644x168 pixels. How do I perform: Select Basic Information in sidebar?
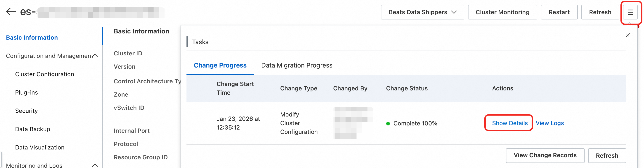[32, 38]
